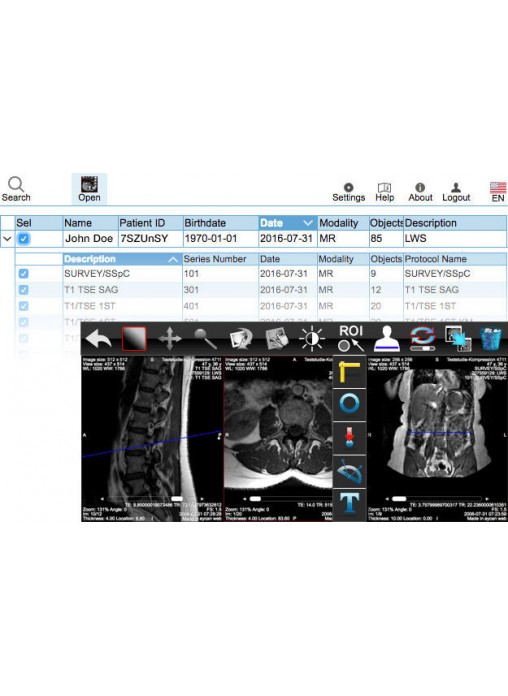
Task: Click the Logout button
Action: 456,192
